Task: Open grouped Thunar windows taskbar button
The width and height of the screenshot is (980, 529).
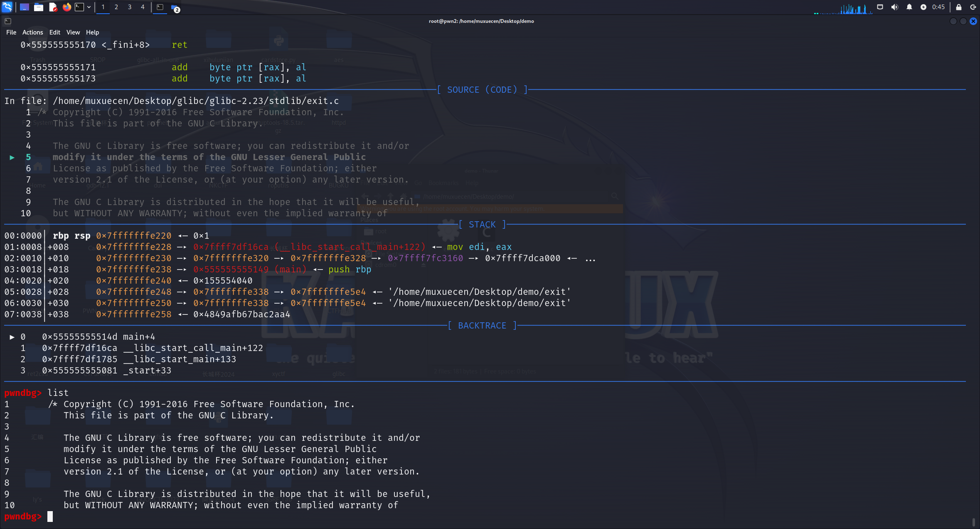Action: pyautogui.click(x=175, y=7)
